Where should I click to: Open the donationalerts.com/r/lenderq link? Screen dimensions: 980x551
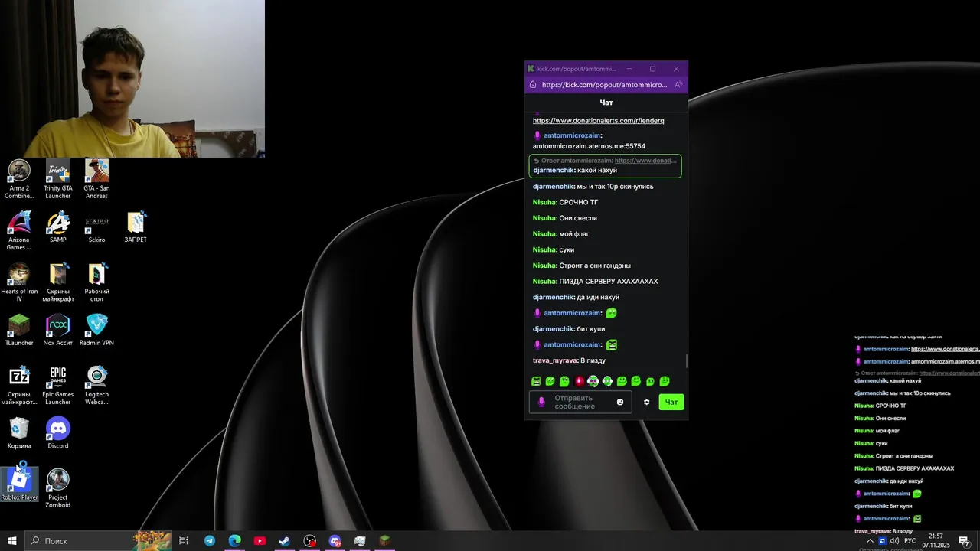[x=599, y=121]
